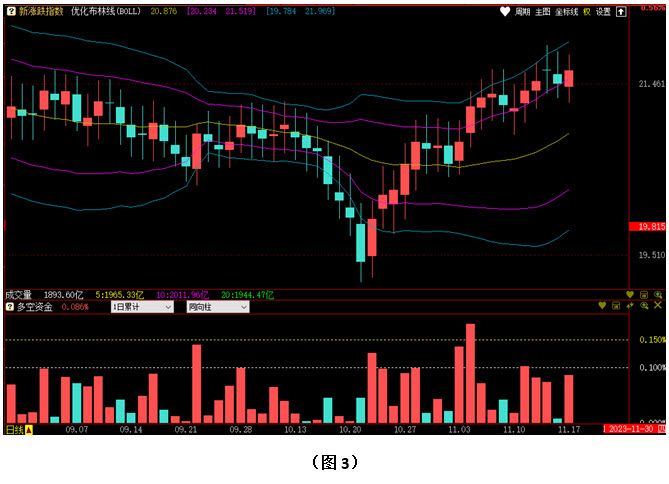Click the 多空资金 panel magnifier icon
The width and height of the screenshot is (669, 484).
tap(644, 306)
